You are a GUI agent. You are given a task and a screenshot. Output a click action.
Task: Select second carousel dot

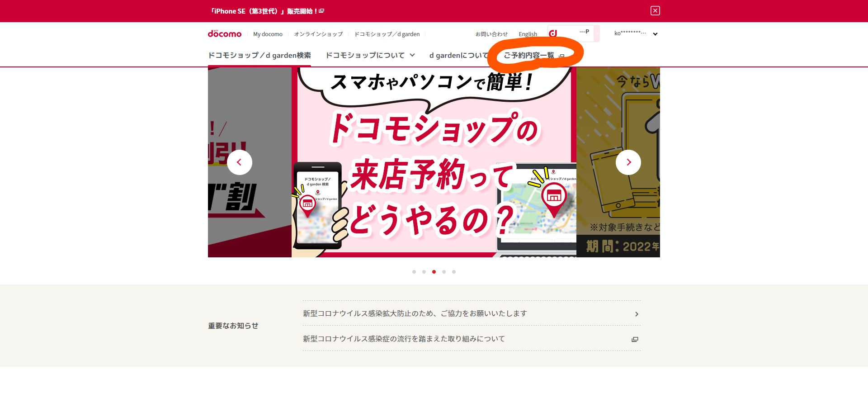click(424, 272)
